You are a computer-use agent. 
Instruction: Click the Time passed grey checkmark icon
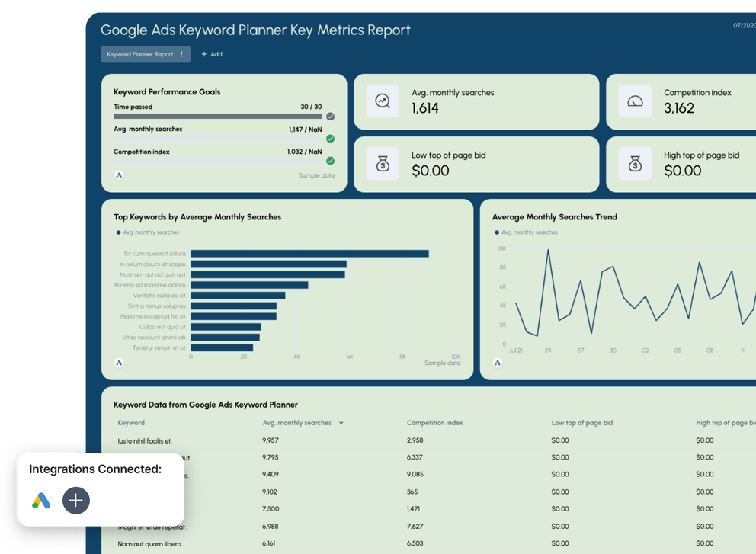coord(330,116)
